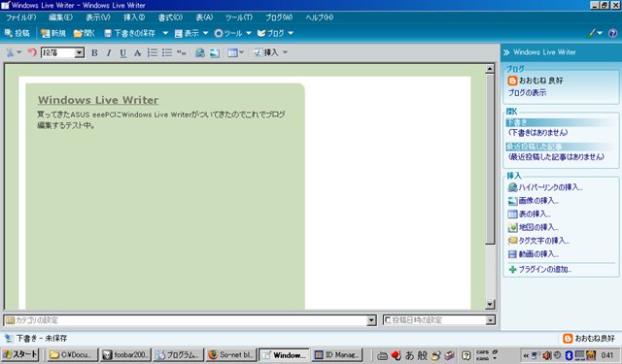622x364 pixels.
Task: Open the 書式(O) menu
Action: [171, 17]
